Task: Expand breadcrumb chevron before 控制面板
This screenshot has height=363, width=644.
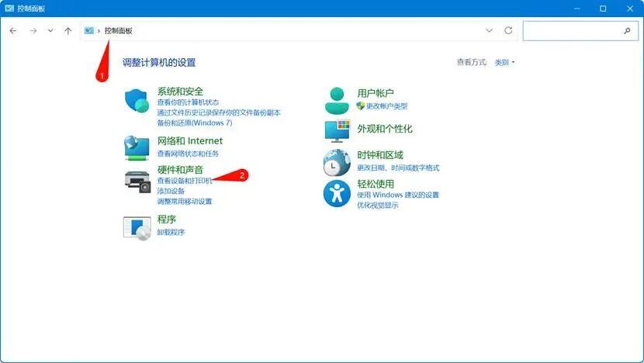Action: pyautogui.click(x=99, y=31)
